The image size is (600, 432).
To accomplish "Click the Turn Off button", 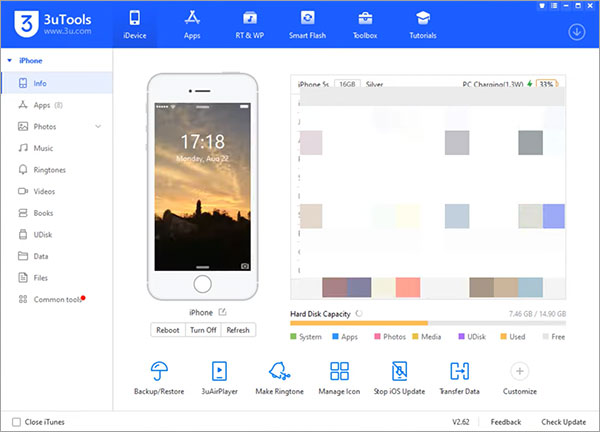I will point(203,330).
